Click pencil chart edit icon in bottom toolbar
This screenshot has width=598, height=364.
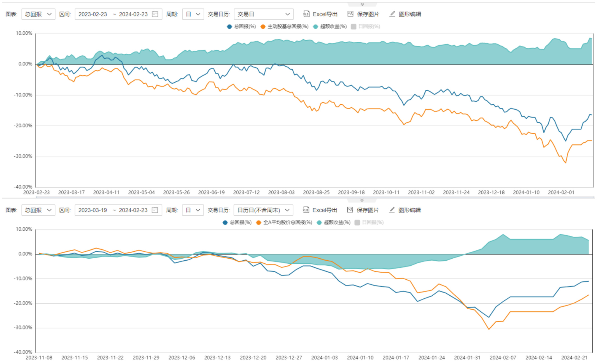[392, 210]
